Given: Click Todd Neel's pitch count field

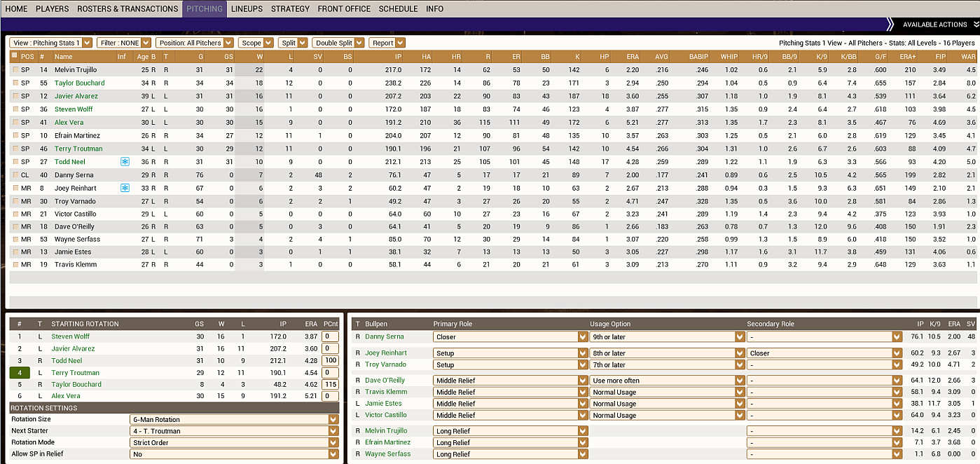Looking at the screenshot, I should (330, 361).
